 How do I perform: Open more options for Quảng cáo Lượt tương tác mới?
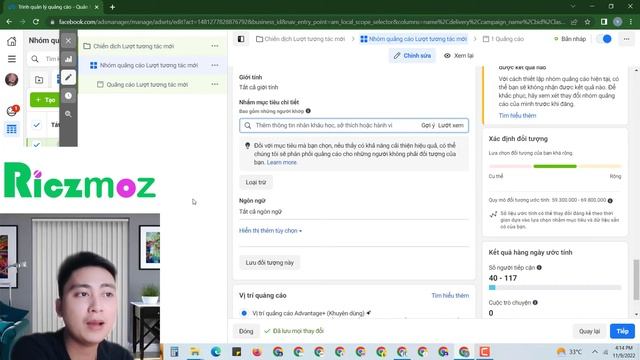coord(215,84)
